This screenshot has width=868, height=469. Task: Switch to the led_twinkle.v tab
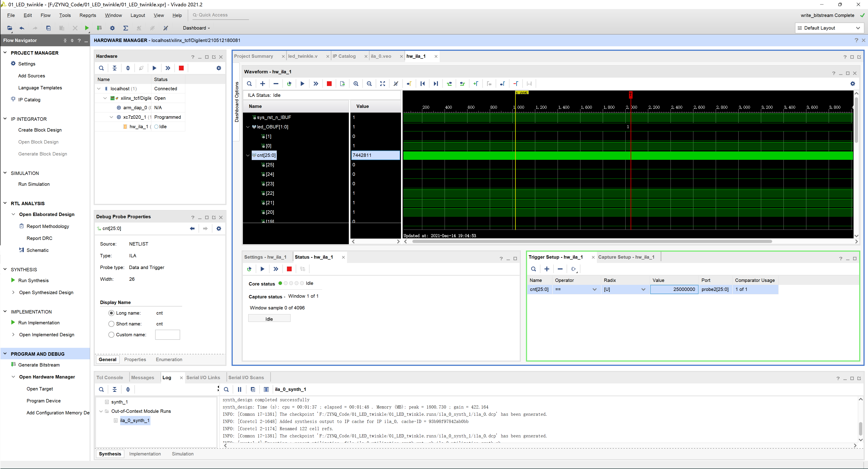tap(303, 56)
